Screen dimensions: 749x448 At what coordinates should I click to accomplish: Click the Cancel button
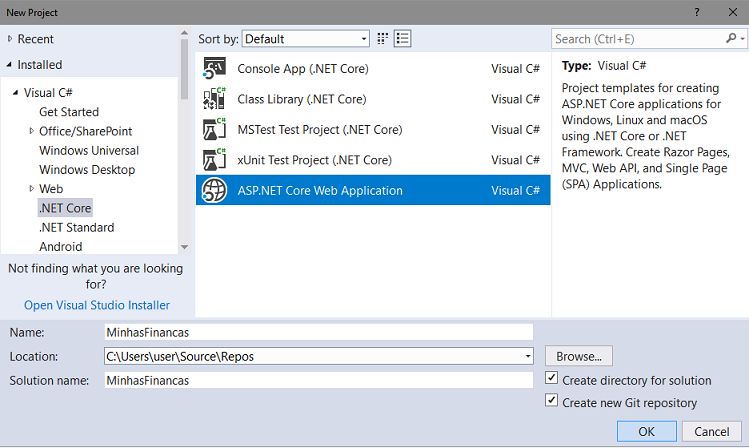pyautogui.click(x=712, y=432)
